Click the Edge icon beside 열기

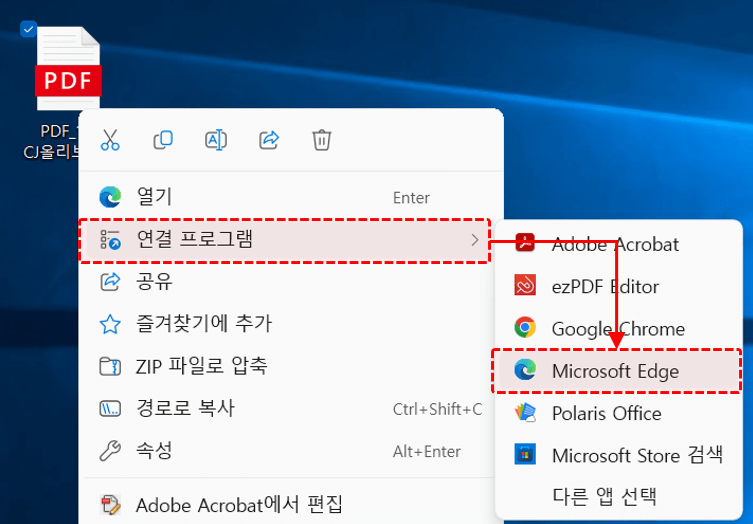[x=110, y=197]
